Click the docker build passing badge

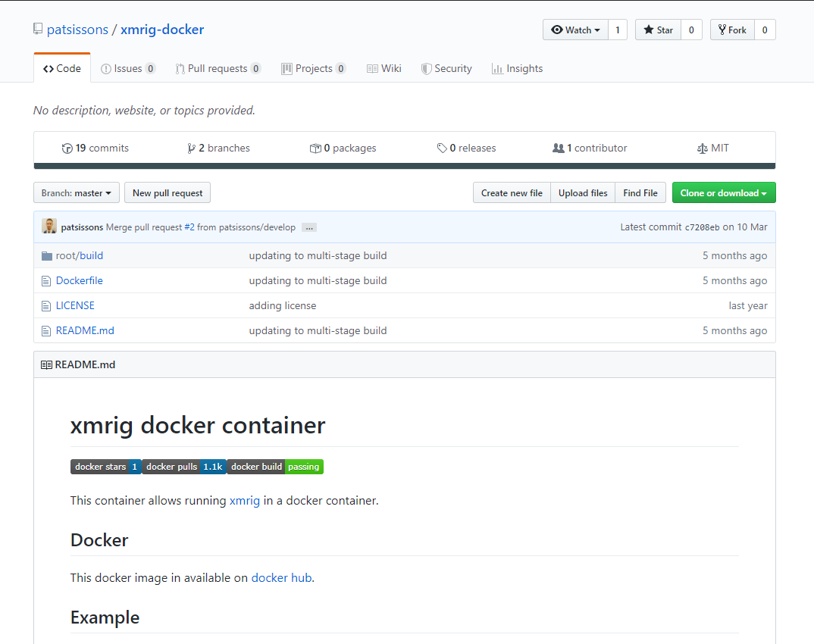pos(275,467)
